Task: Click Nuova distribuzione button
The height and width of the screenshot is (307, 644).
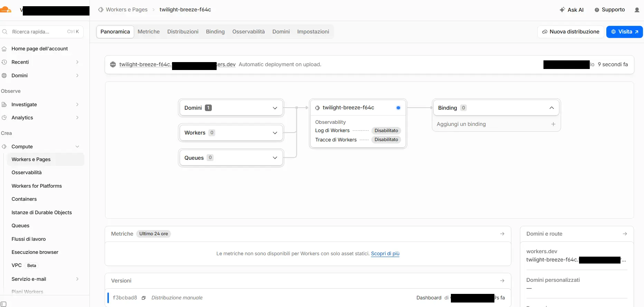Action: 570,32
